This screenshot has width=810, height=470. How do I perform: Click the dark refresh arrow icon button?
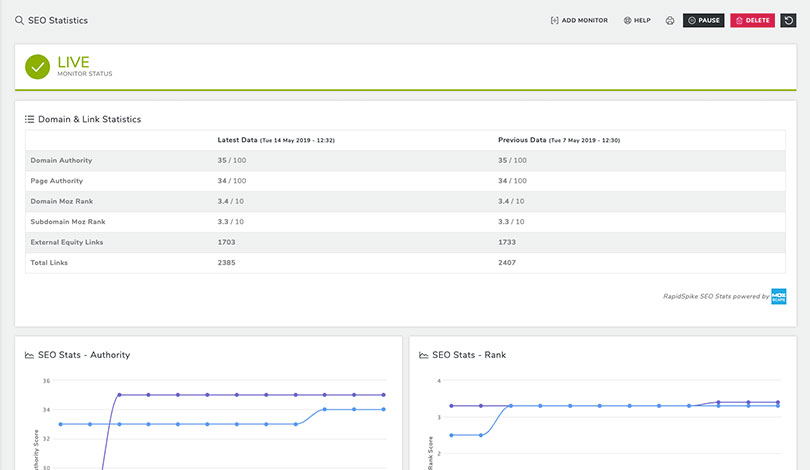[x=788, y=20]
